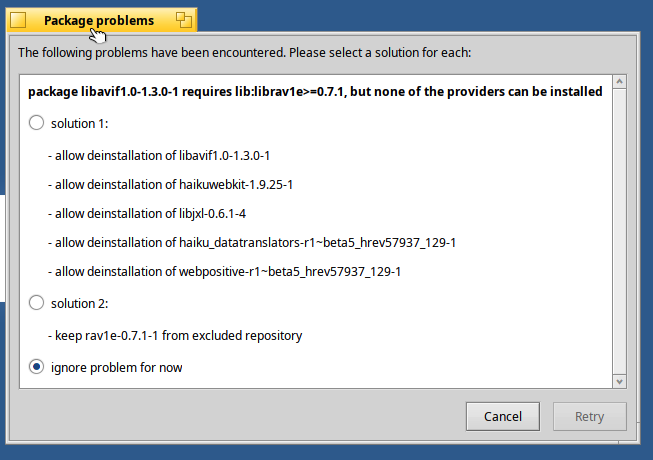Click the haikuwebkit-1.9.25-1 deinstallation line
The image size is (653, 460).
click(x=170, y=185)
